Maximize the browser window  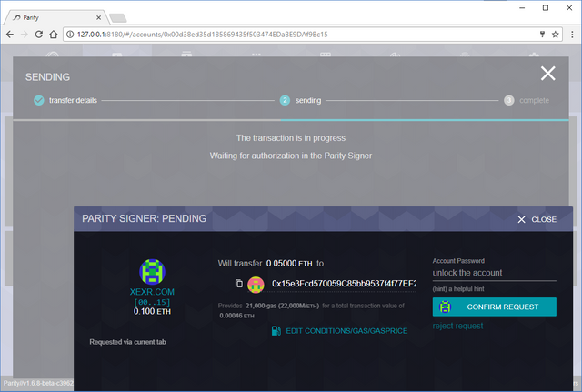coord(546,8)
